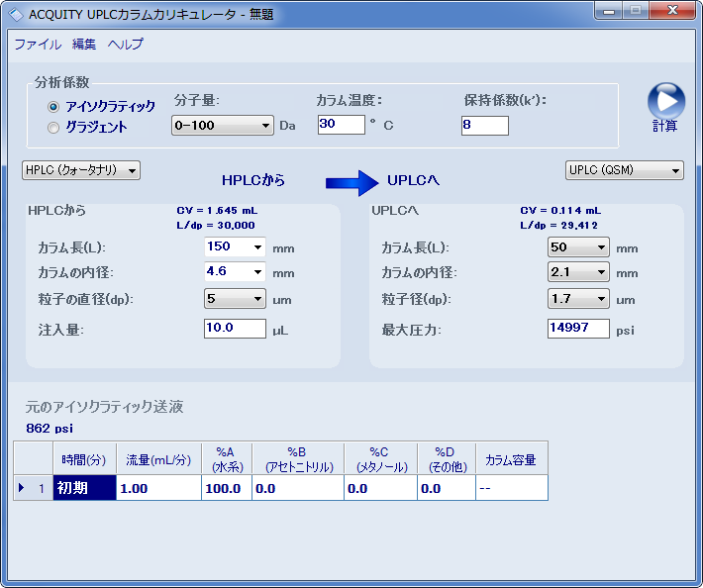Open the 編集 menu
Image resolution: width=703 pixels, height=588 pixels.
(x=84, y=44)
